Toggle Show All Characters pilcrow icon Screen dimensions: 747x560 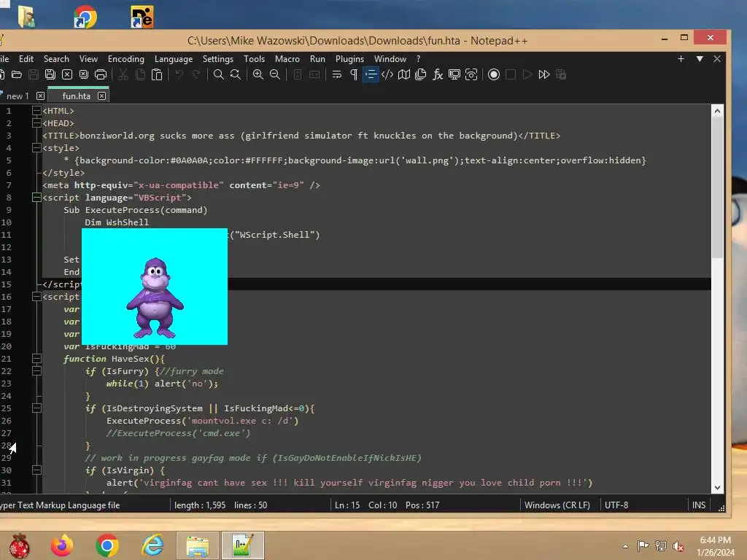click(x=354, y=74)
